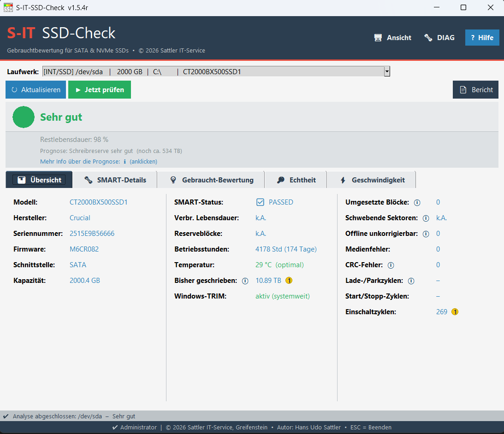Click the temperature value 29 °C (optimal)
Image resolution: width=504 pixels, height=434 pixels.
pos(279,265)
